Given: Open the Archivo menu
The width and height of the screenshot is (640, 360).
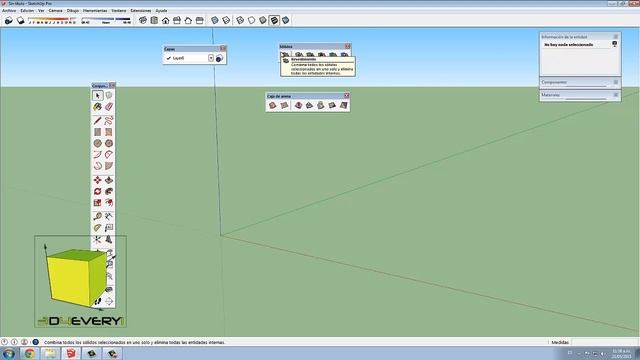Looking at the screenshot, I should [9, 11].
